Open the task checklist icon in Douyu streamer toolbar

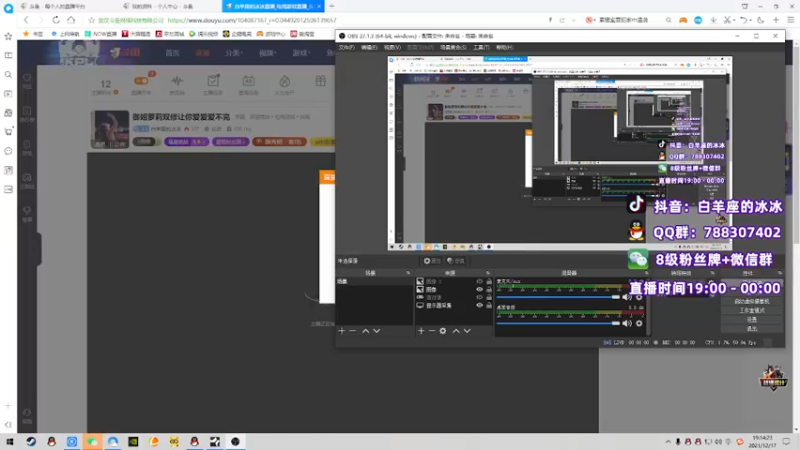[x=213, y=81]
